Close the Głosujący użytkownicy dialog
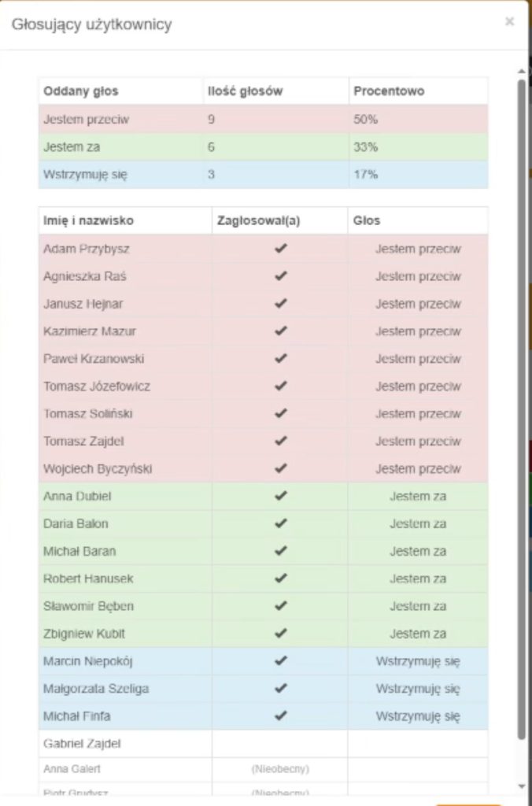The image size is (532, 806). 509,21
